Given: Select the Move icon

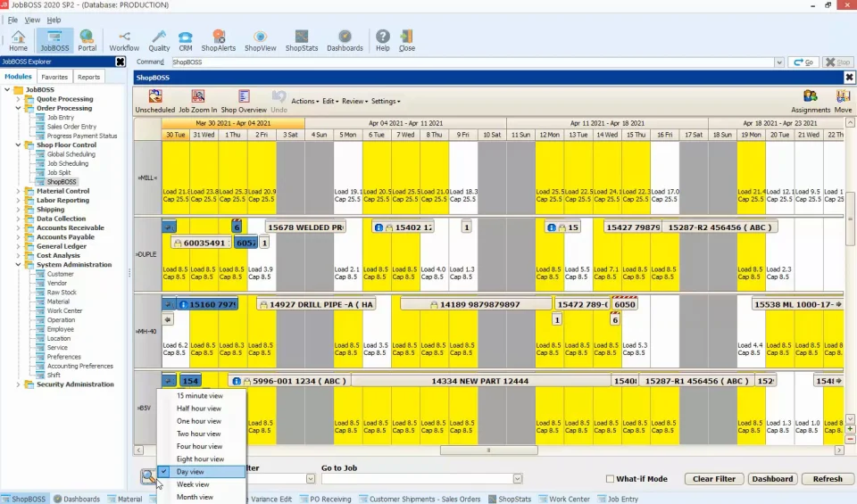Looking at the screenshot, I should tap(843, 102).
